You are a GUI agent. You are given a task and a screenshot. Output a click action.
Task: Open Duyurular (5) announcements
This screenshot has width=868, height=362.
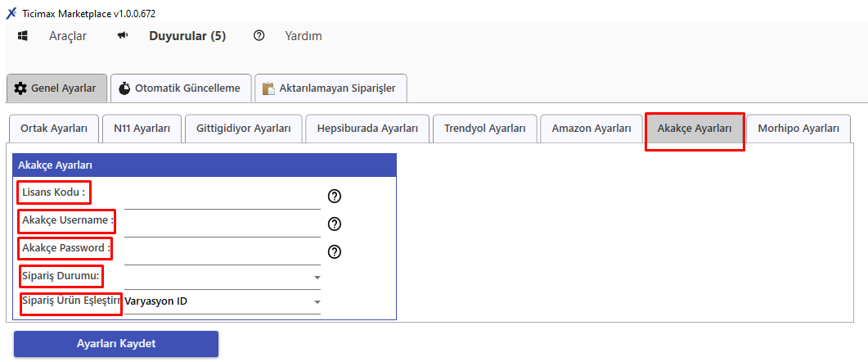tap(187, 36)
